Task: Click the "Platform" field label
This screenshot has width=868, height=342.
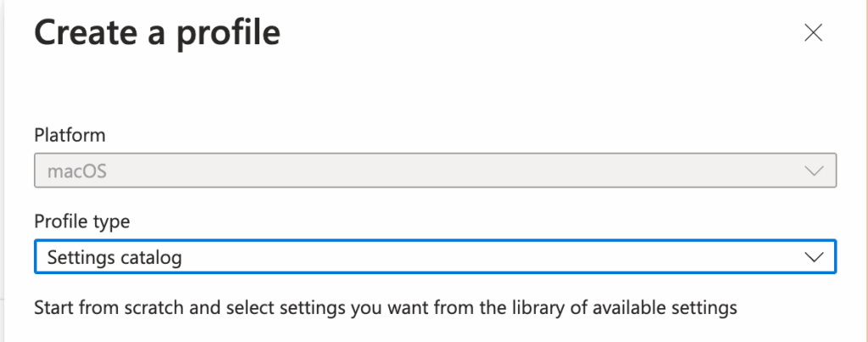Action: click(70, 134)
